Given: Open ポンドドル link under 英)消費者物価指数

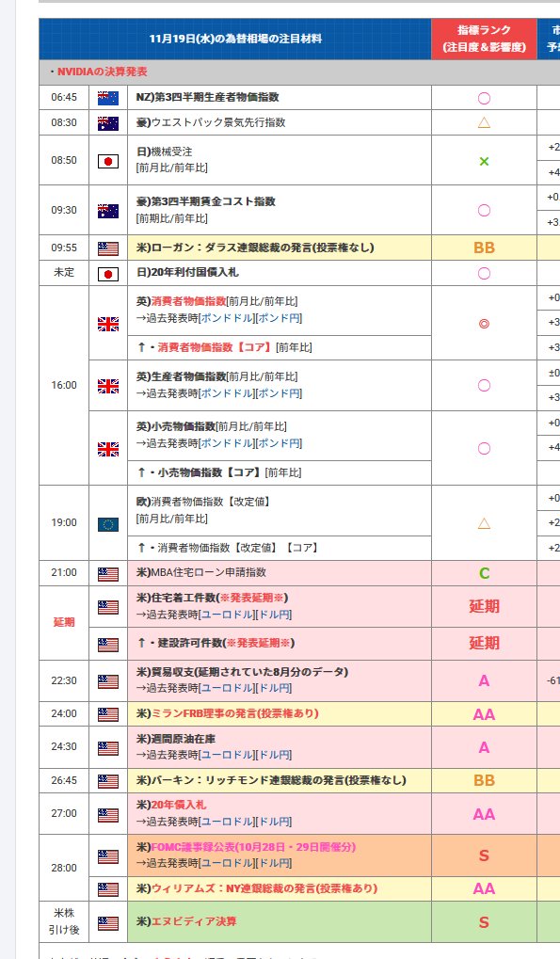Looking at the screenshot, I should point(227,318).
